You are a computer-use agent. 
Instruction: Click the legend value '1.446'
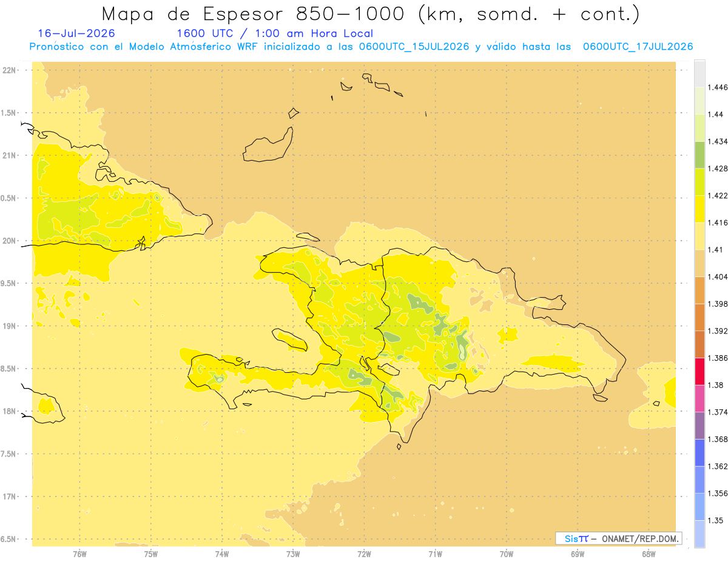[716, 87]
